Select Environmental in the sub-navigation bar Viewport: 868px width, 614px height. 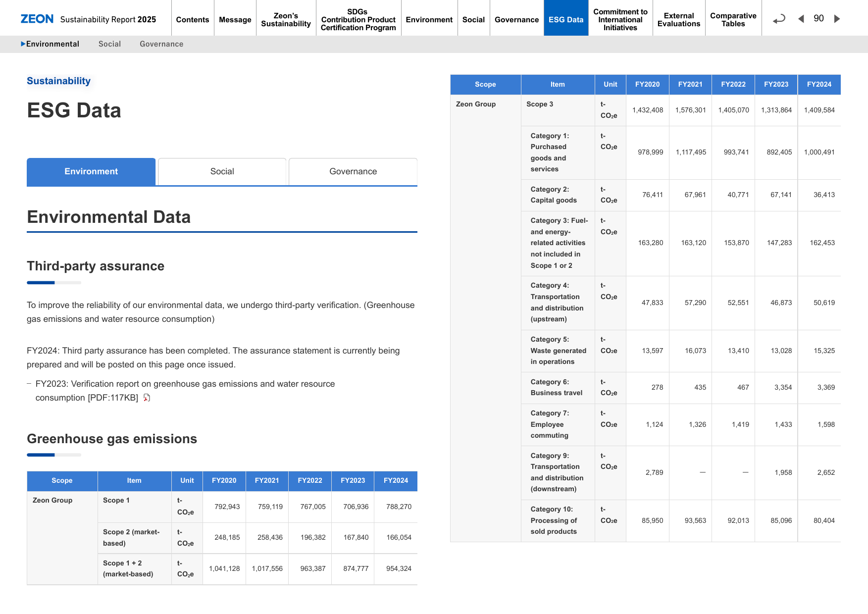tap(52, 44)
